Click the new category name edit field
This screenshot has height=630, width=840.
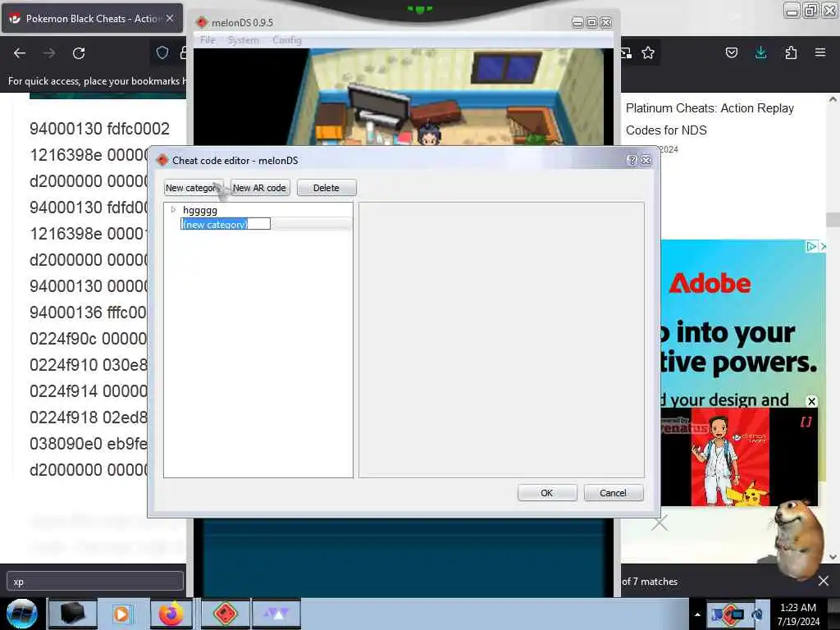[x=226, y=224]
